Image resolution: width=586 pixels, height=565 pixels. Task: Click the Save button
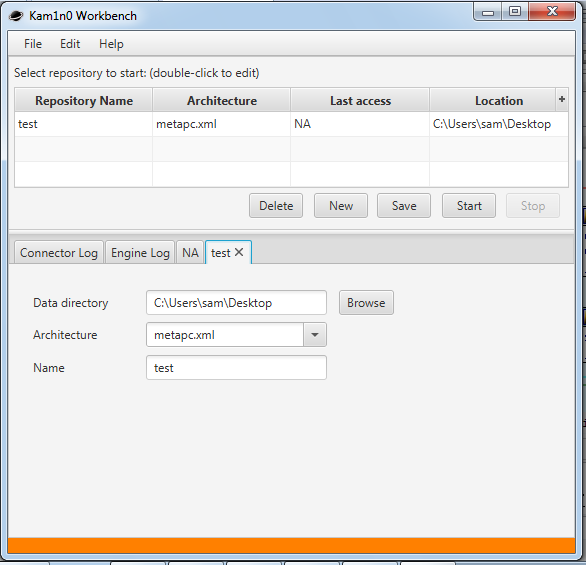404,206
